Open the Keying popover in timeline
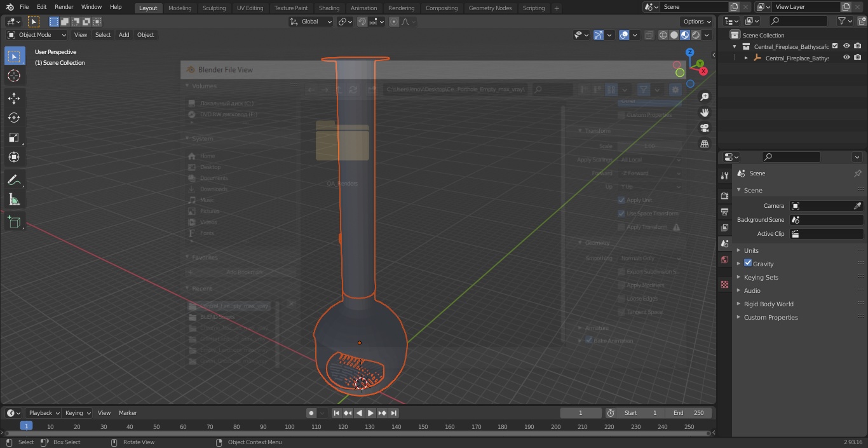This screenshot has width=868, height=448. click(77, 413)
